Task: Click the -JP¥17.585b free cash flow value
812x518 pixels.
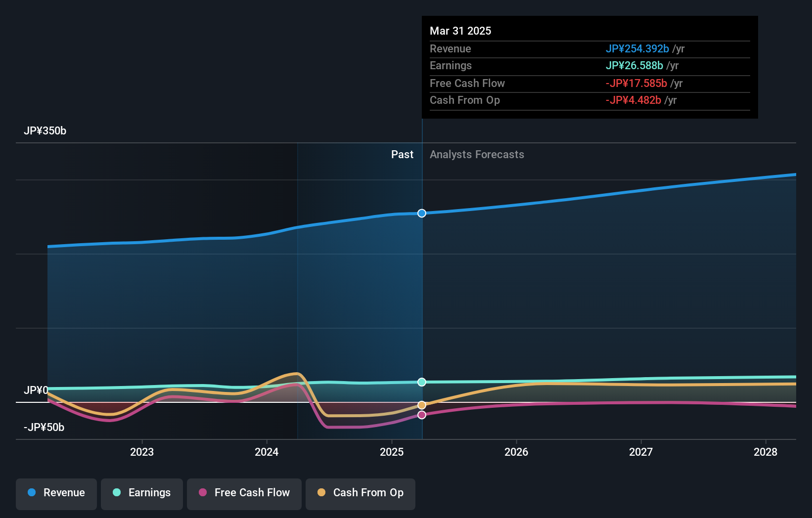Action: pos(636,84)
